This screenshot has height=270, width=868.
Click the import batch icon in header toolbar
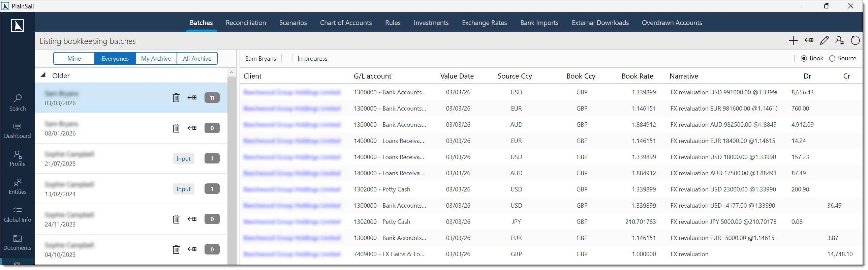click(x=809, y=40)
